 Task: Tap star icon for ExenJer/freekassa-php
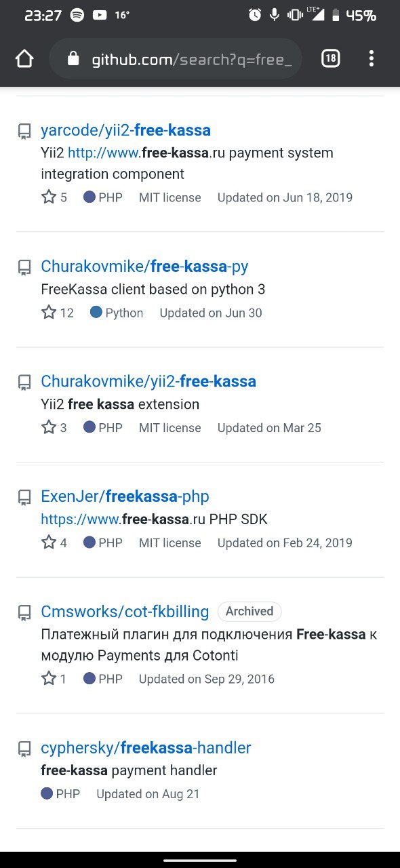click(49, 543)
